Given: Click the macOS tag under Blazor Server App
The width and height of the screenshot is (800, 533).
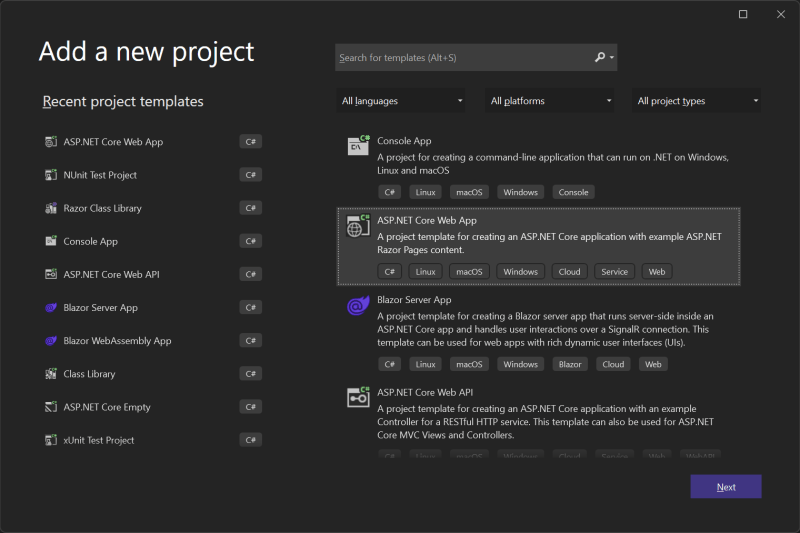Looking at the screenshot, I should [469, 364].
